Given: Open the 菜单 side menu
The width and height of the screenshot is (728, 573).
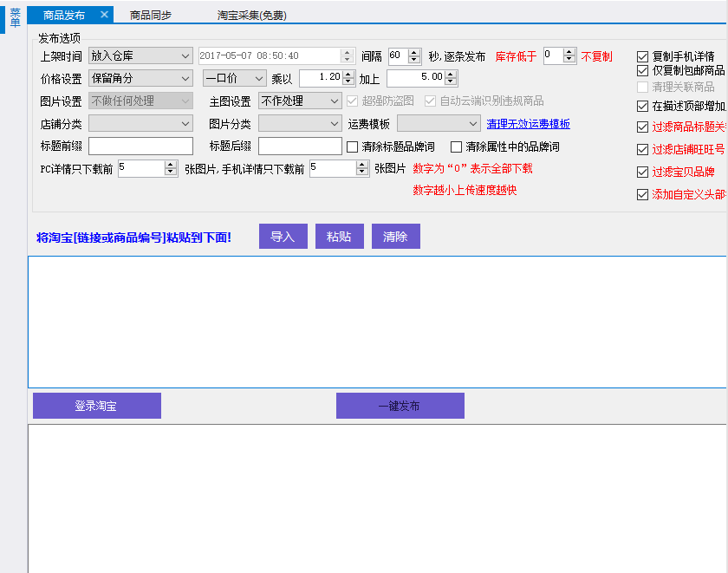Looking at the screenshot, I should click(x=15, y=18).
